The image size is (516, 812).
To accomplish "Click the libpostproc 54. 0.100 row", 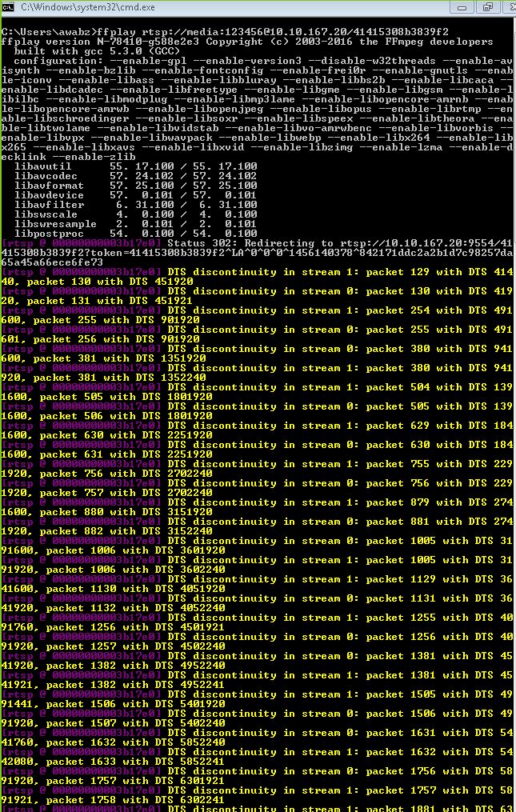I will coord(136,234).
